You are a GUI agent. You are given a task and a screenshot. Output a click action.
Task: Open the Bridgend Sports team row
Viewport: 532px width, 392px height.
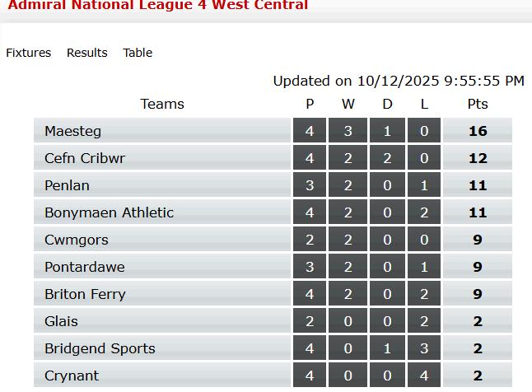click(273, 348)
